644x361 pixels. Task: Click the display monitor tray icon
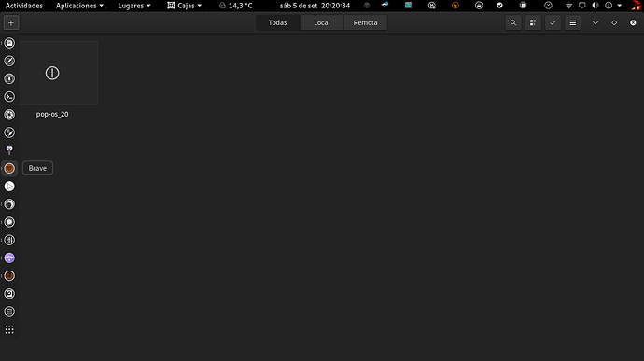point(582,6)
